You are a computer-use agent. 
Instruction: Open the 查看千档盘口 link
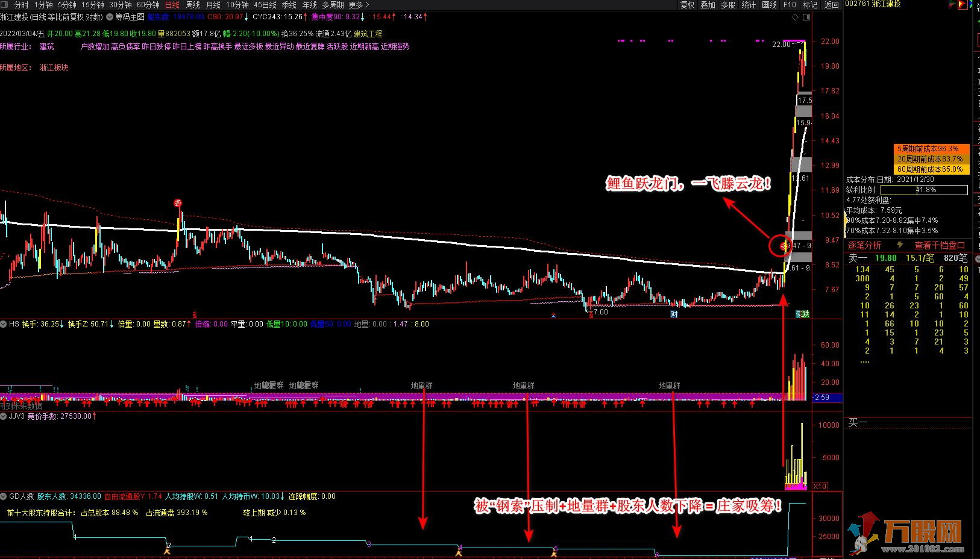tap(940, 245)
